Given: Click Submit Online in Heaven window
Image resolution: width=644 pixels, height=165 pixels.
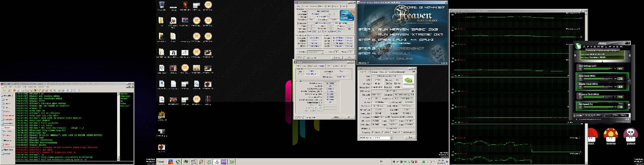Looking at the screenshot, I should click(396, 58).
